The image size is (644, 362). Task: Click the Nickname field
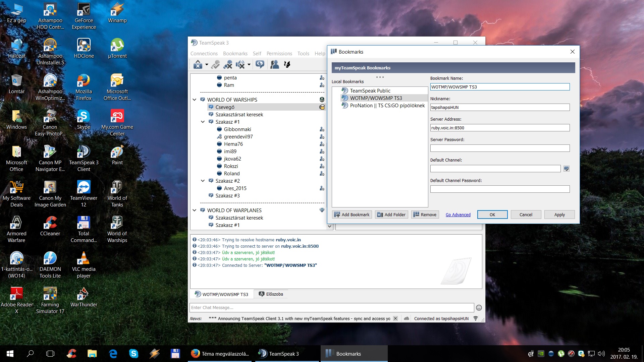coord(500,107)
